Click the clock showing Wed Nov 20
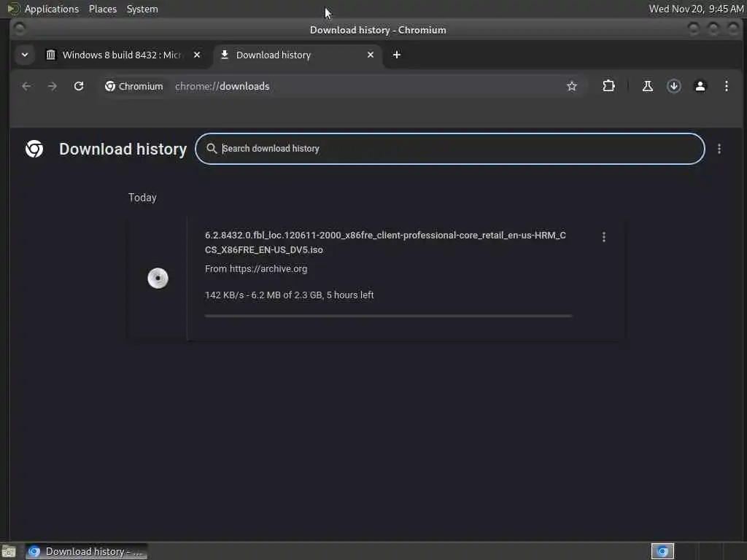This screenshot has width=747, height=560. coord(696,9)
